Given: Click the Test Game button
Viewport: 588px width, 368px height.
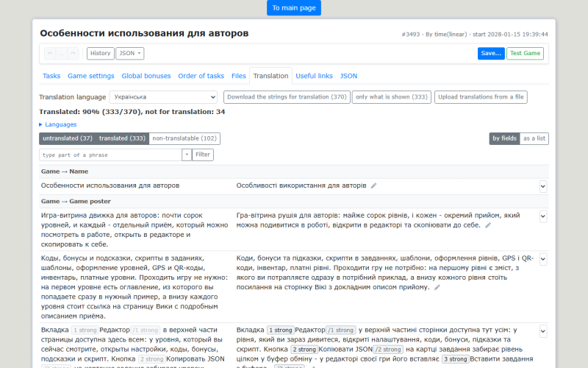Looking at the screenshot, I should tap(525, 53).
